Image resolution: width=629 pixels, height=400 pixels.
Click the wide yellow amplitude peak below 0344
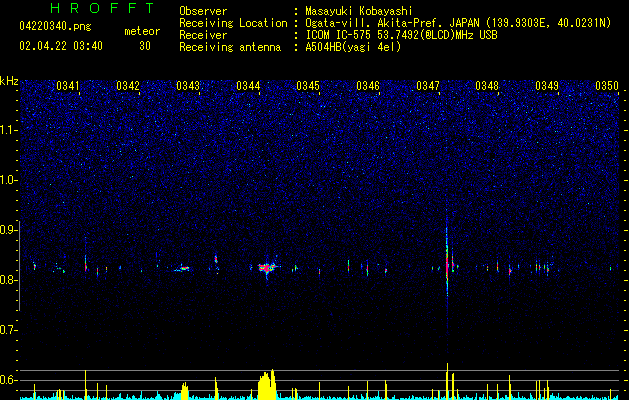tap(267, 384)
